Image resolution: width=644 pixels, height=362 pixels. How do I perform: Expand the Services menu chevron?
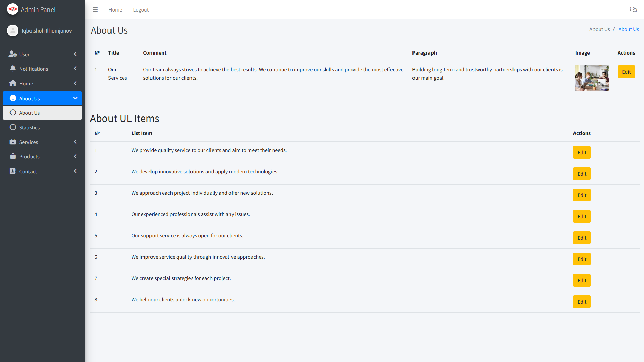pyautogui.click(x=75, y=142)
